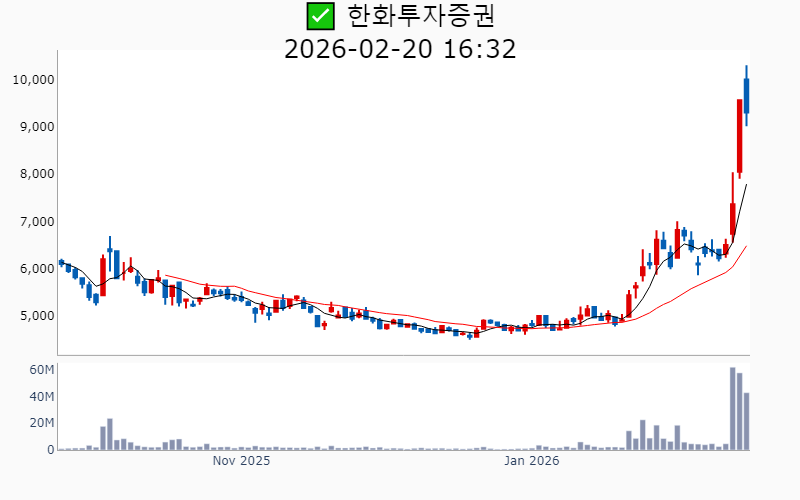Image resolution: width=800 pixels, height=500 pixels.
Task: Click the 8,000 price axis label
Action: click(35, 174)
